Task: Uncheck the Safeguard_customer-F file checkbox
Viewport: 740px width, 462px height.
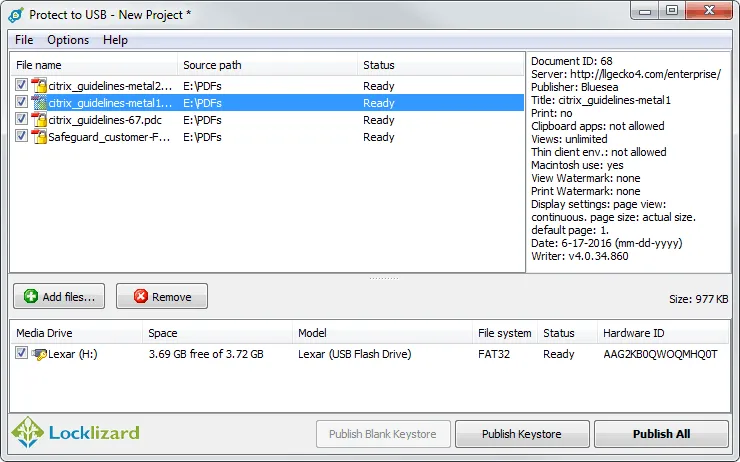Action: click(x=21, y=136)
